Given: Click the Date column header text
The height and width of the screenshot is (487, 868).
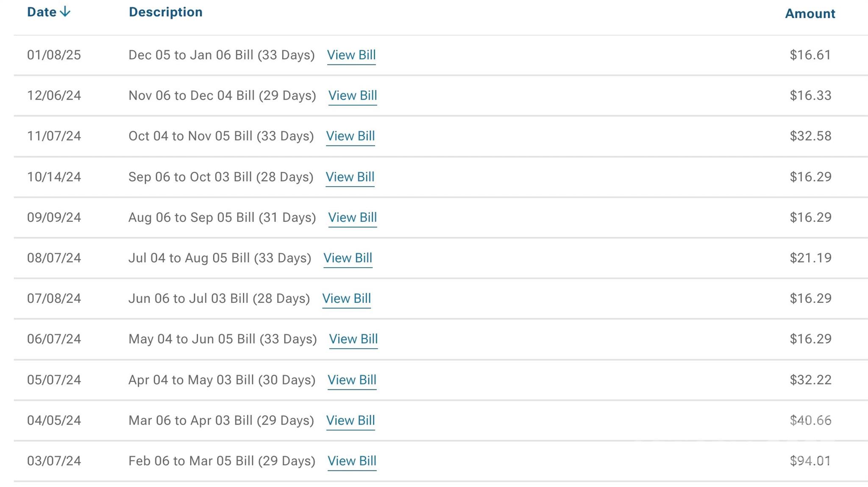Looking at the screenshot, I should [x=42, y=12].
